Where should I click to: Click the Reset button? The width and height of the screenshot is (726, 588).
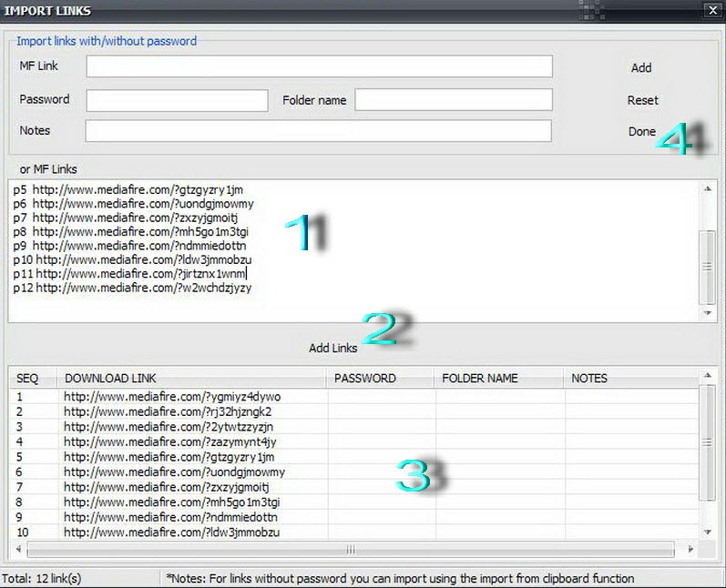click(643, 100)
